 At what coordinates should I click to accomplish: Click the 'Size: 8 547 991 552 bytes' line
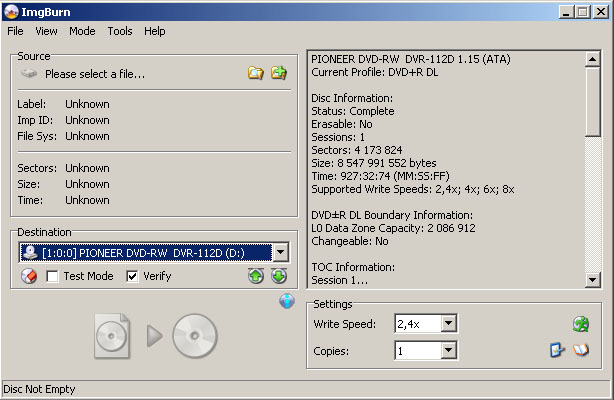click(374, 163)
